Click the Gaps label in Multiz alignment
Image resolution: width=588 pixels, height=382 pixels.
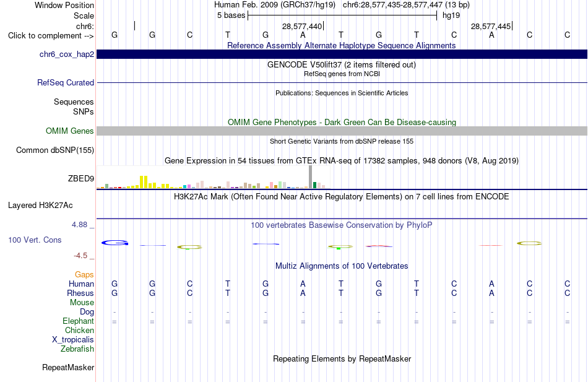pos(84,275)
